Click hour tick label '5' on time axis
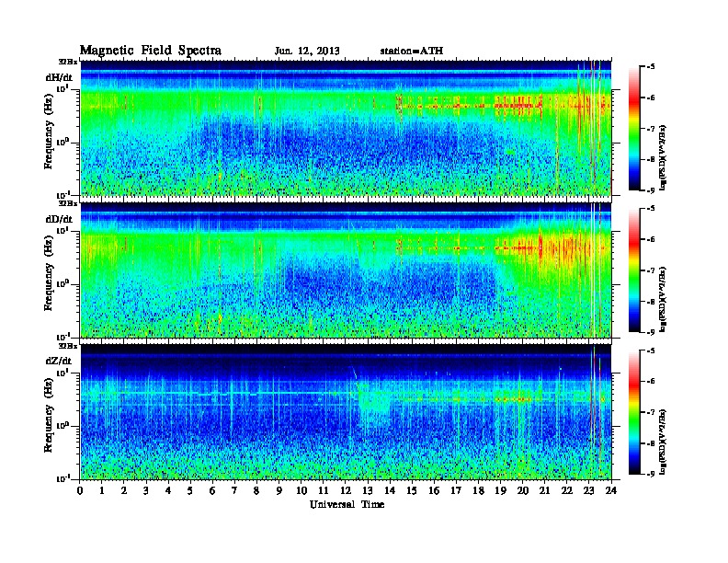Viewport: 728px width, 563px height. 191,491
